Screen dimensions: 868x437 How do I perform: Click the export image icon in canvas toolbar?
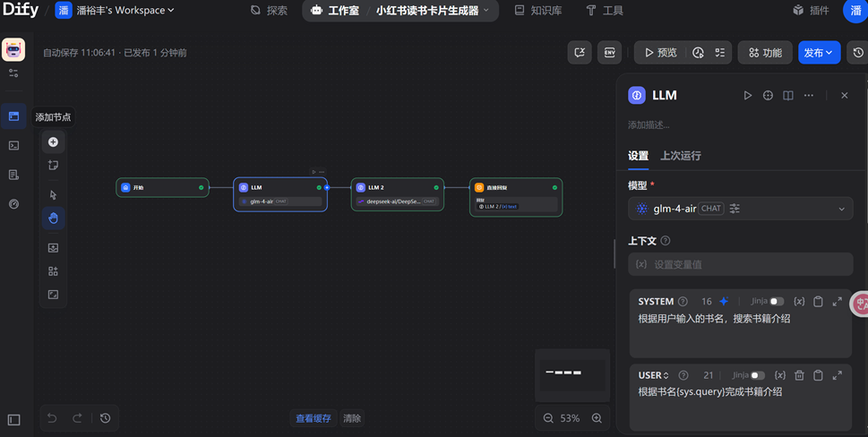coord(53,248)
